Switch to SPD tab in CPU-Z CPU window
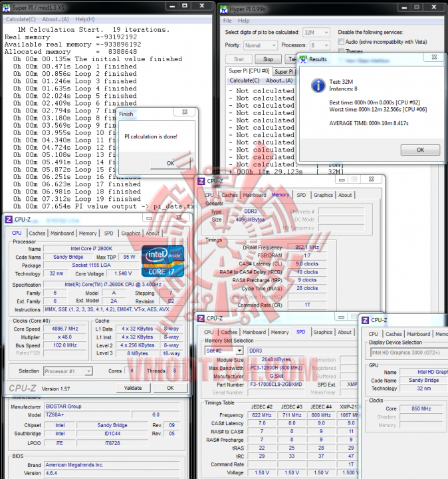The height and width of the screenshot is (479, 448). [x=108, y=233]
